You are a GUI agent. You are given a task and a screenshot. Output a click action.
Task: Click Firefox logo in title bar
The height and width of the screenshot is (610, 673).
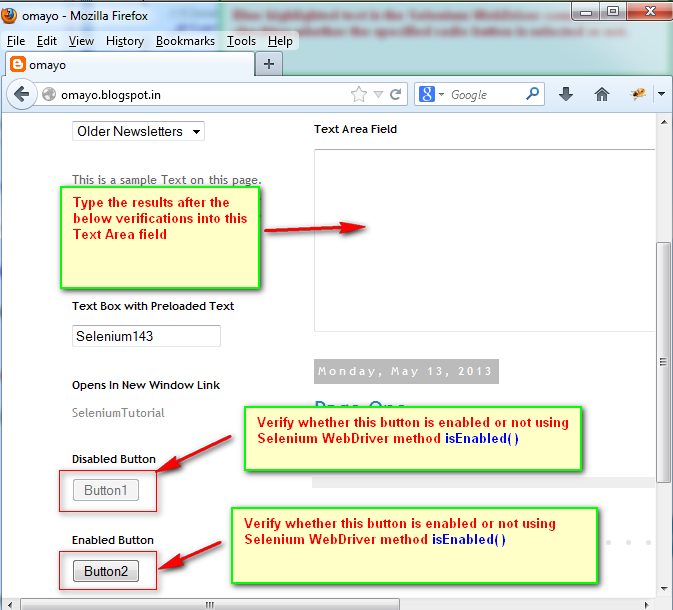pos(9,15)
